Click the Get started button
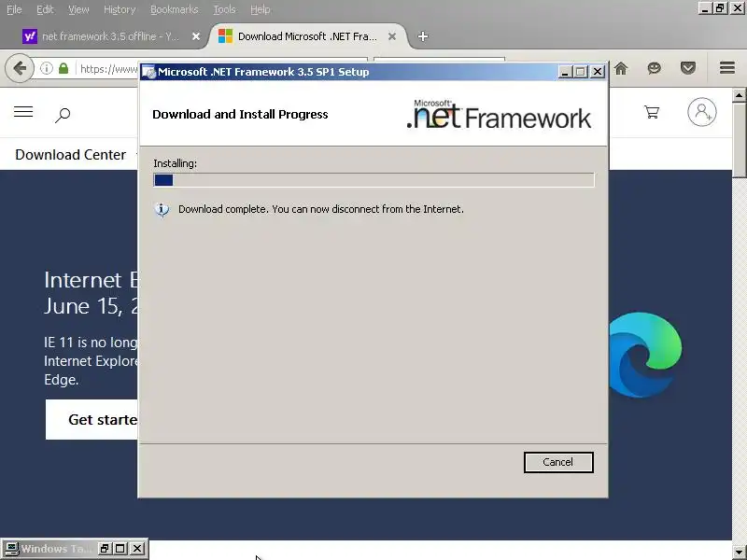 pos(92,419)
